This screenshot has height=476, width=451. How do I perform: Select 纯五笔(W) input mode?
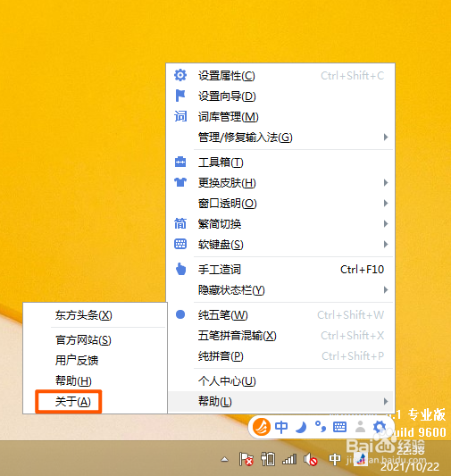[281, 314]
